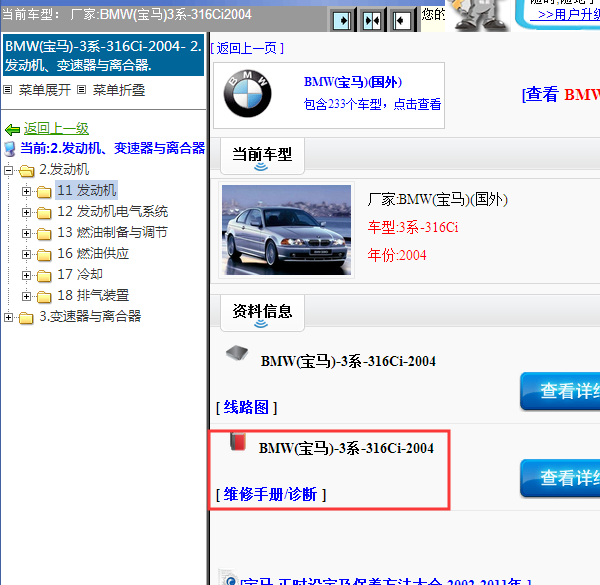Click the blue sidebar title banner
Image resolution: width=600 pixels, height=585 pixels.
click(x=103, y=55)
